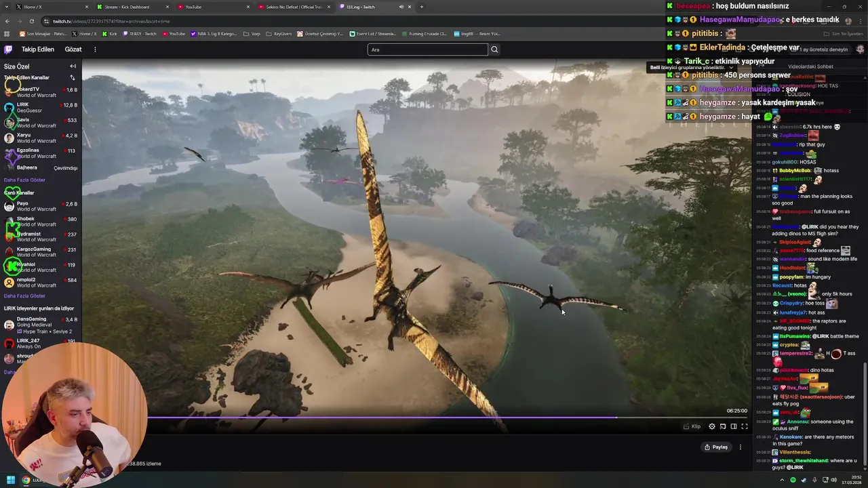Screen dimensions: 868x488
Task: Show hidden system tray icons
Action: (x=782, y=480)
